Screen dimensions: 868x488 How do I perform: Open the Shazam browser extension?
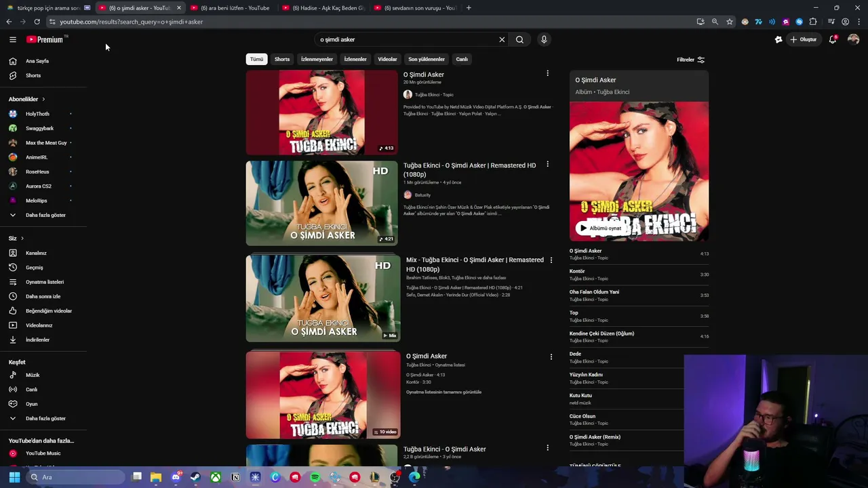[x=800, y=22]
